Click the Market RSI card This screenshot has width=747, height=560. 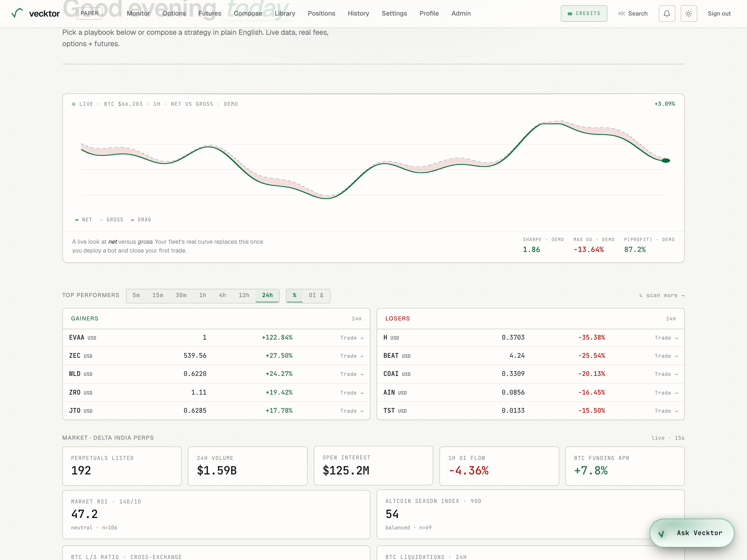[216, 515]
